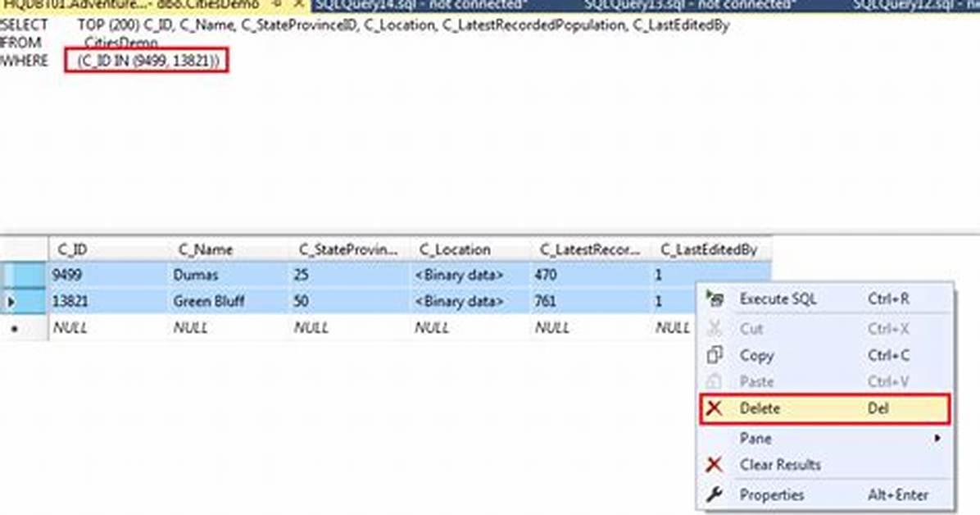Screen dimensions: 980x515
Task: Click the NULL cell under C_ID
Action: point(109,327)
